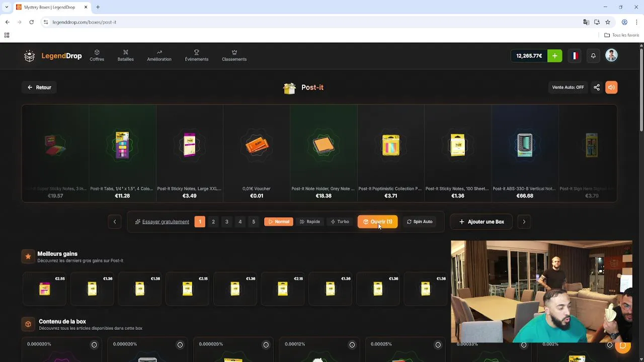This screenshot has height=362, width=644.
Task: Open a new browser tab
Action: [98, 7]
